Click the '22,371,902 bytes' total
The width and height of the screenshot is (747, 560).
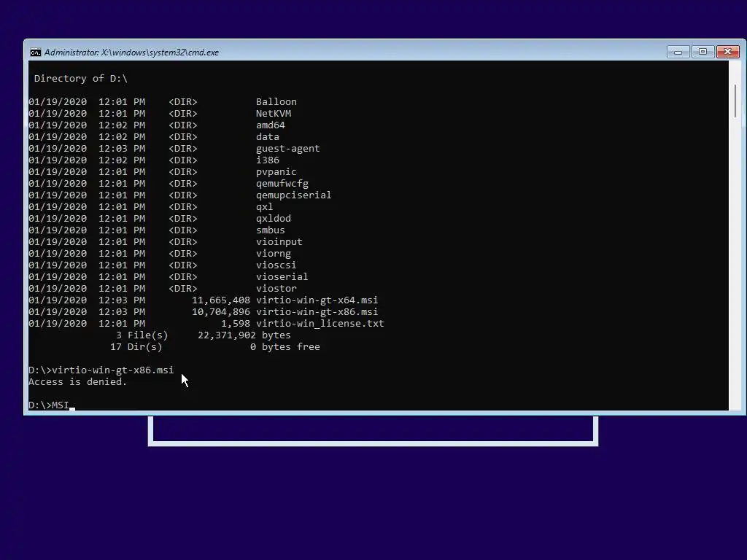click(244, 335)
